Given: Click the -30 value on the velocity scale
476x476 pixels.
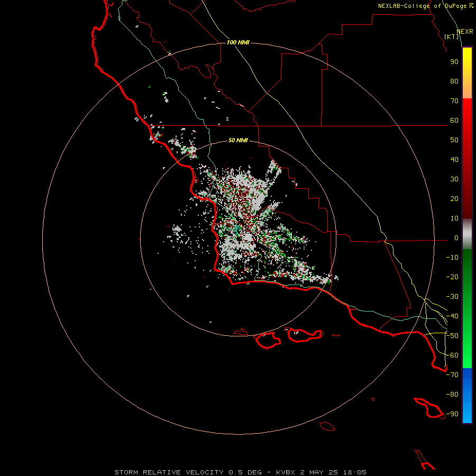Looking at the screenshot, I should tap(452, 297).
